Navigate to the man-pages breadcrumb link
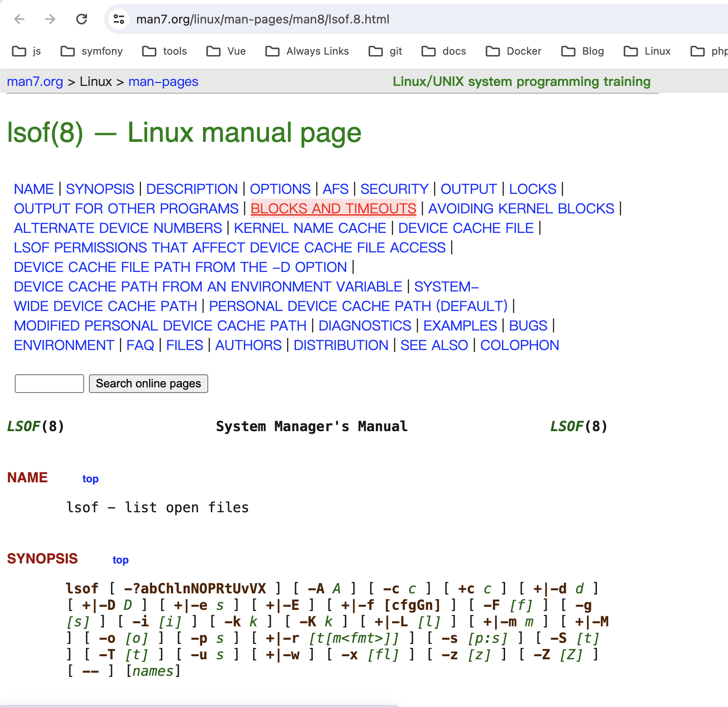The image size is (728, 707). pos(163,82)
